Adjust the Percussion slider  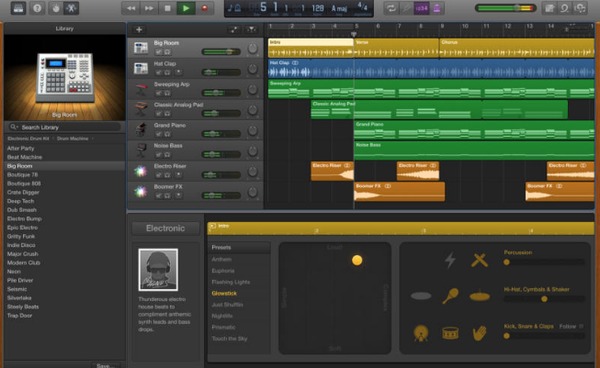(x=544, y=262)
